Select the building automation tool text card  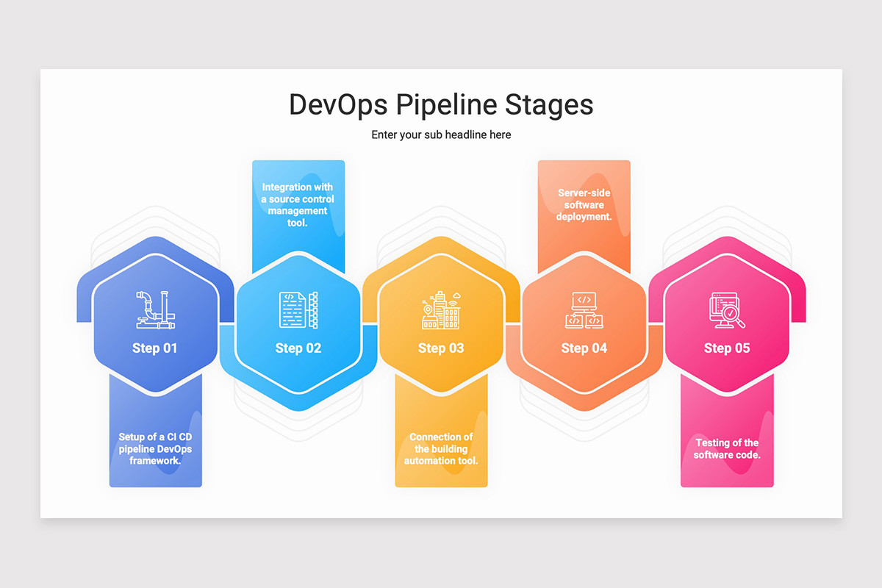(x=440, y=448)
